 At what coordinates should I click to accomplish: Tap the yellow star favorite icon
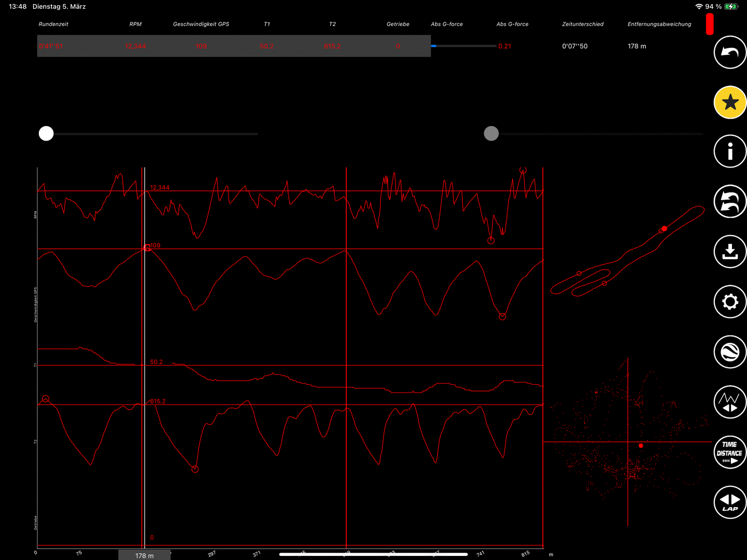click(x=730, y=102)
